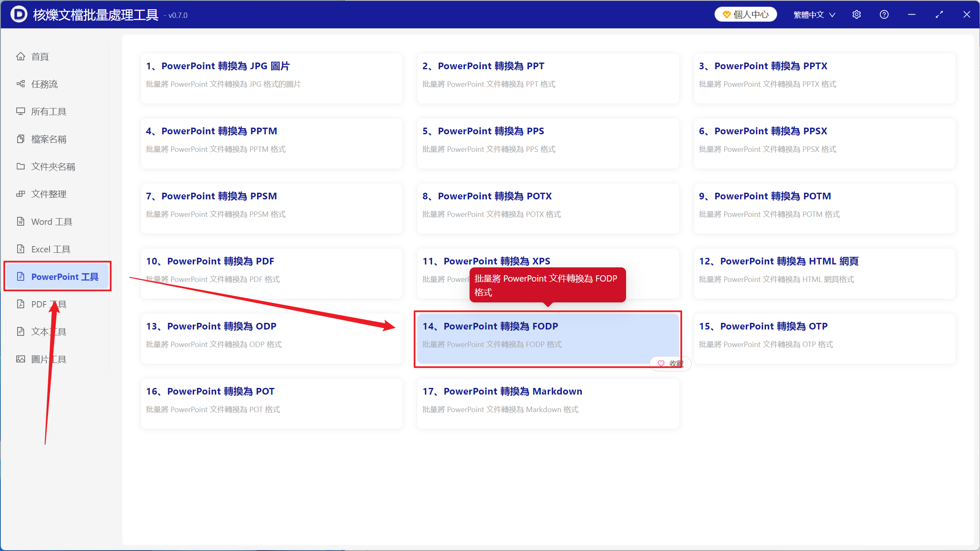This screenshot has height=551, width=980.
Task: Click description 批量將 PowerPoint 文件轉換為 Markdown 格式
Action: pos(500,410)
